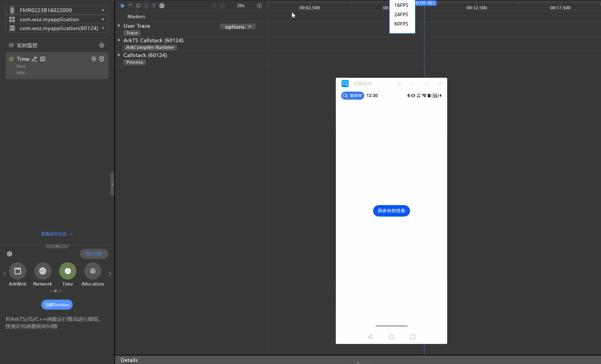The image size is (601, 364).
Task: Open the timeline toolbar settings gear
Action: click(x=162, y=6)
